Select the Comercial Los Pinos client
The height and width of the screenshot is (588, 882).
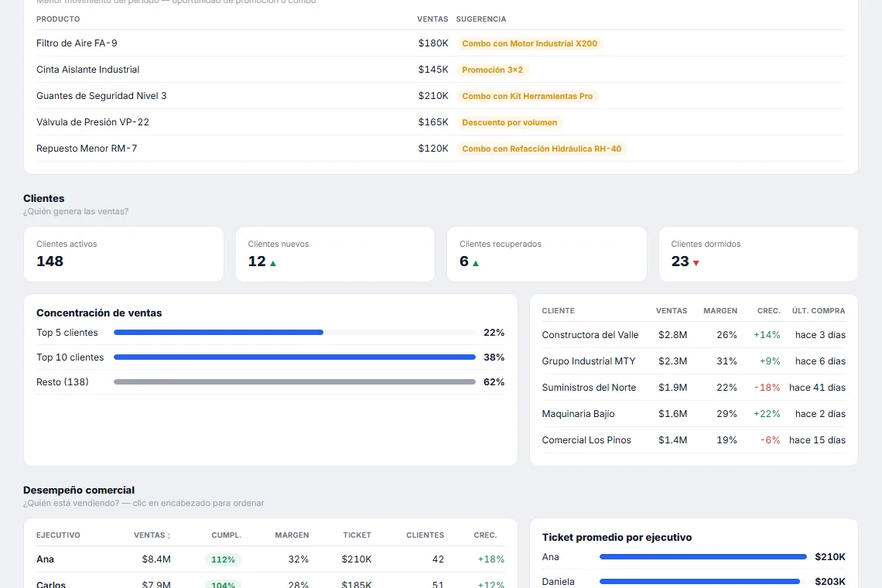[x=586, y=440]
